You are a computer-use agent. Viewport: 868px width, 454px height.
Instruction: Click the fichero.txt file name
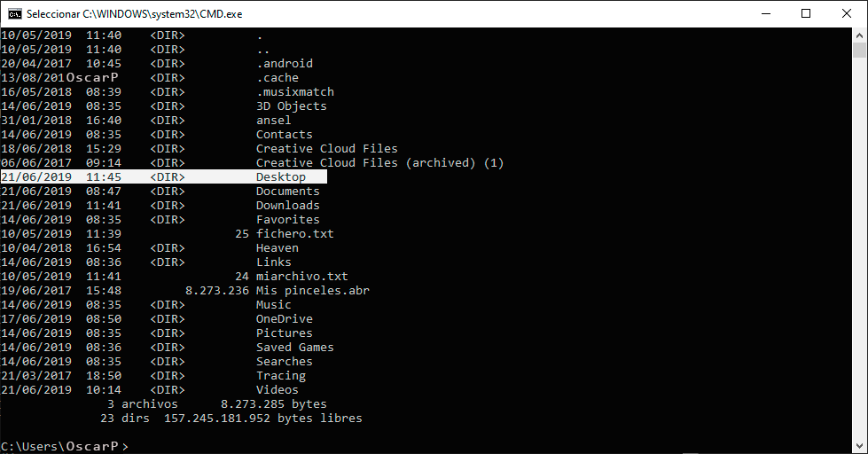pyautogui.click(x=294, y=234)
